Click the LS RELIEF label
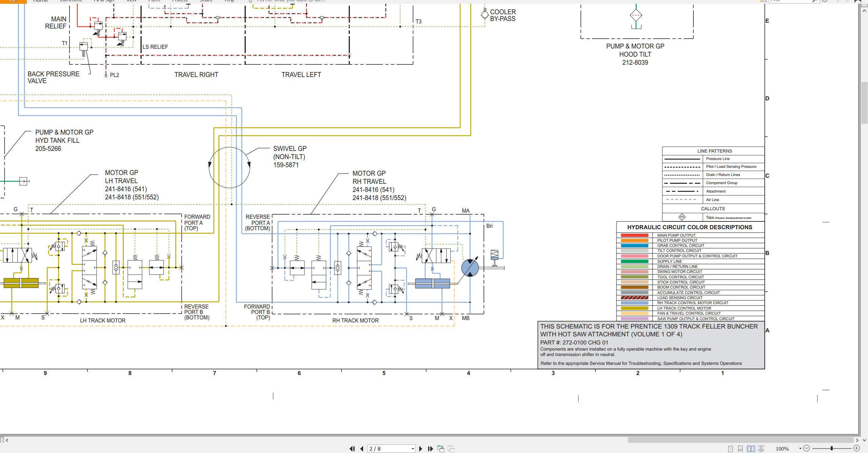 [x=155, y=47]
